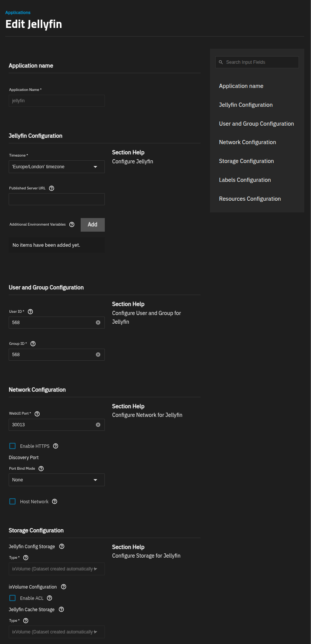Show Enable HTTPS help tooltip
Viewport: 311px width, 644px height.
point(55,446)
